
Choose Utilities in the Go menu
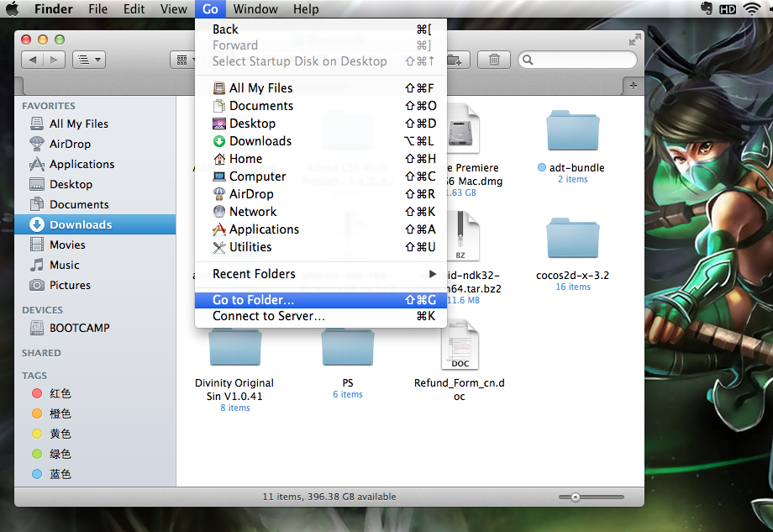[321, 247]
